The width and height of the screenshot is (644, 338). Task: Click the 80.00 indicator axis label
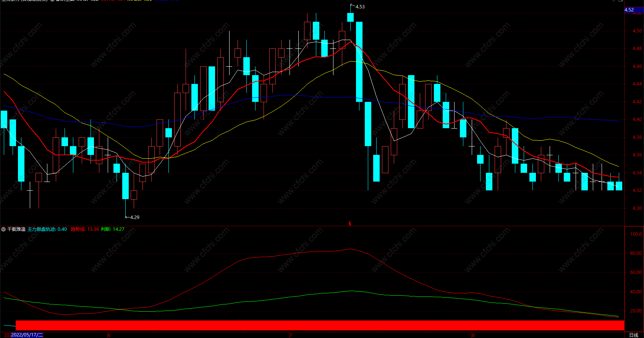636,253
